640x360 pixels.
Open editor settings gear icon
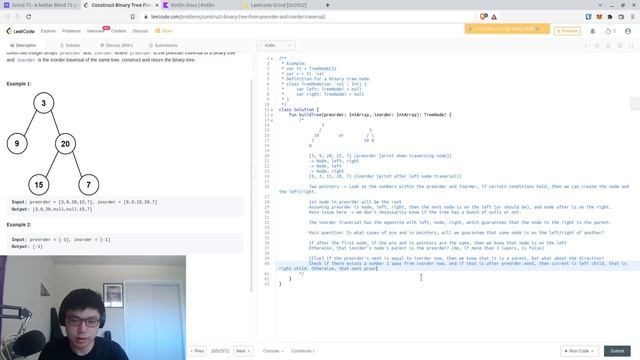click(x=620, y=45)
